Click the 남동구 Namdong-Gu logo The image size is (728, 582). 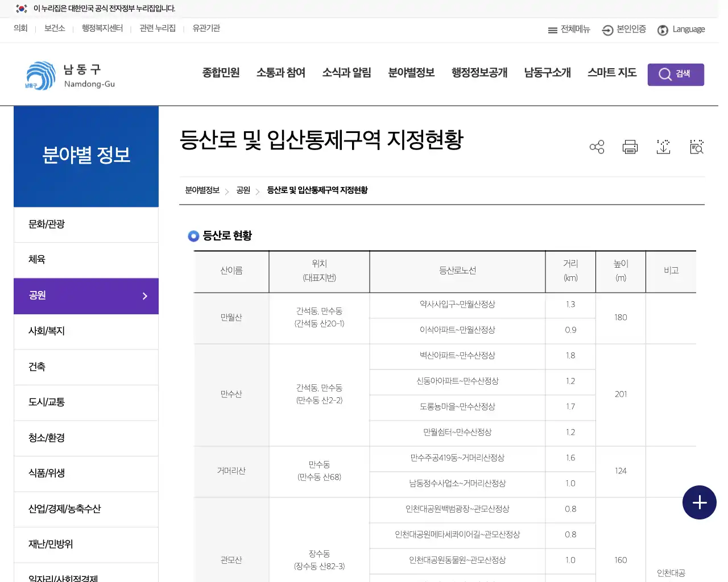[68, 74]
